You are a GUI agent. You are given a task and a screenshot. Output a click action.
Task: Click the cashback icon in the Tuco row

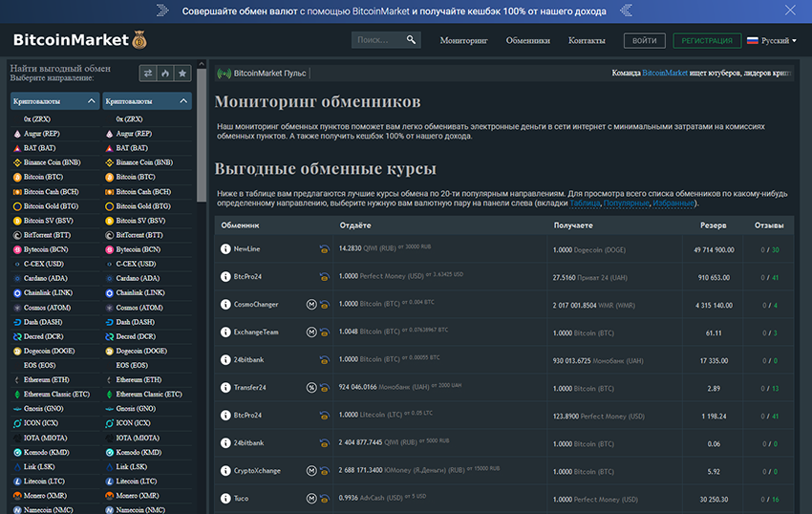(x=325, y=499)
